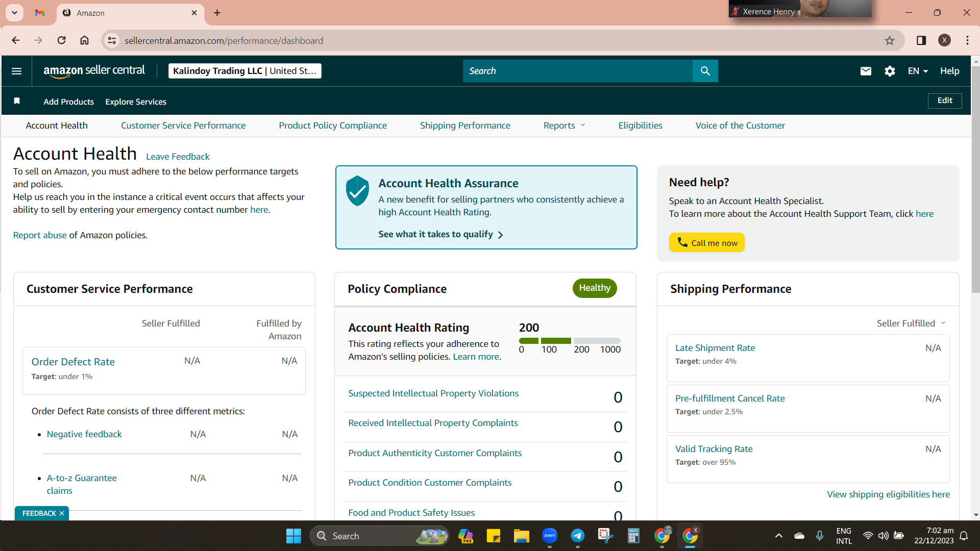Open the Product Policy Compliance tab

(x=333, y=126)
